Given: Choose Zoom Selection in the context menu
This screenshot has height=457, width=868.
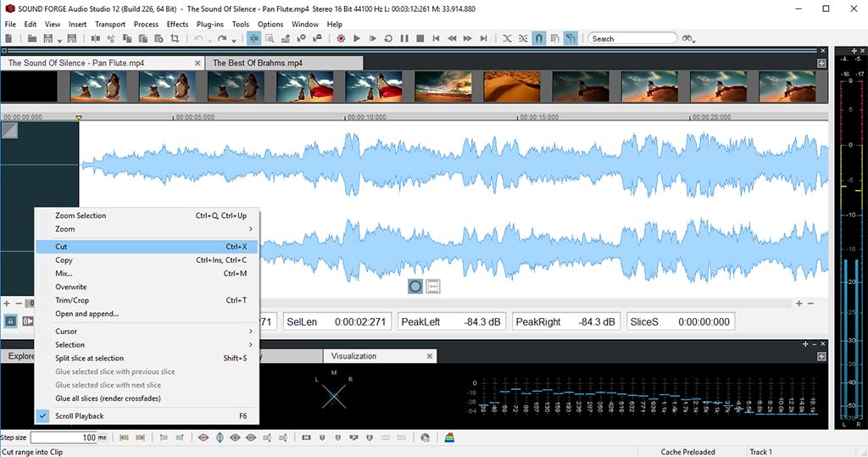Looking at the screenshot, I should click(x=147, y=215).
